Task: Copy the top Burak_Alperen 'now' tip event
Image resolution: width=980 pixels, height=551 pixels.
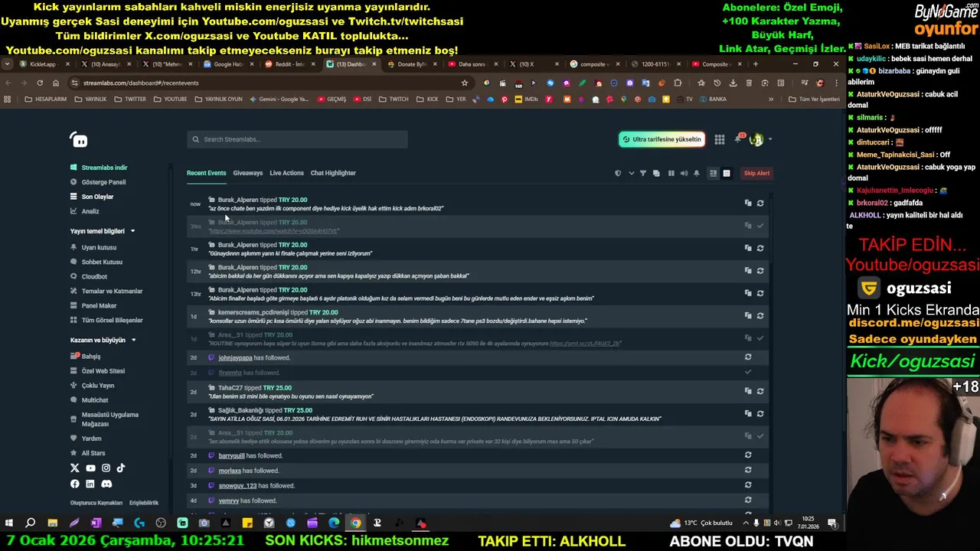Action: 748,204
